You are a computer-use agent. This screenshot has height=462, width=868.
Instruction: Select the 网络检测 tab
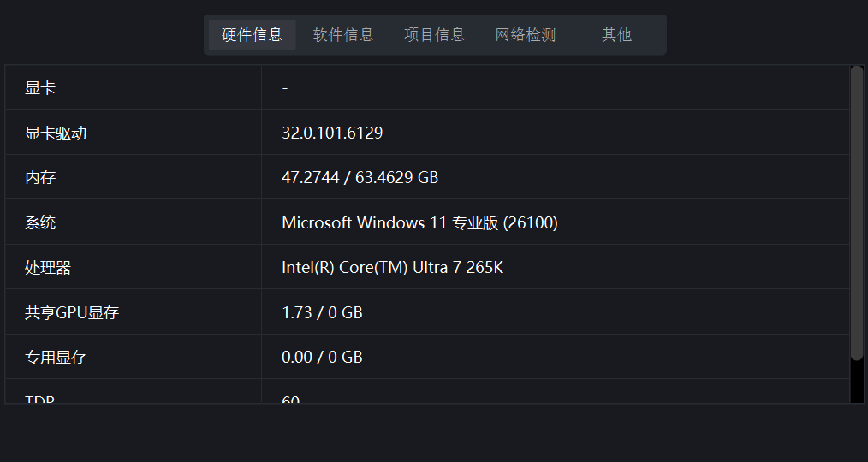pos(526,35)
